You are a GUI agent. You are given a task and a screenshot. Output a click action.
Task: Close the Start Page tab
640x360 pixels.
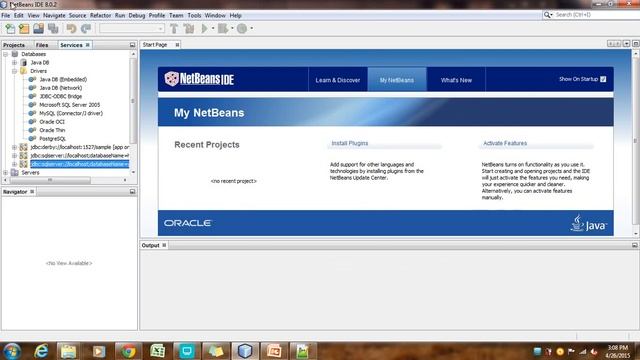pyautogui.click(x=177, y=45)
